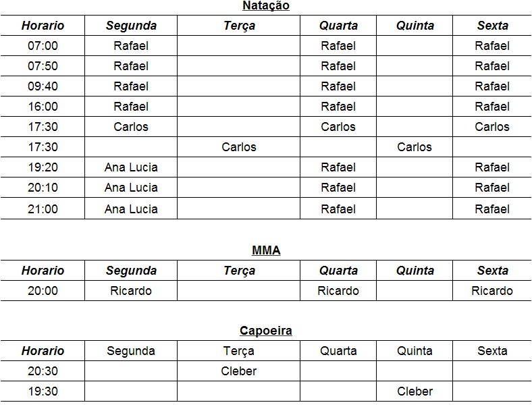This screenshot has height=409, width=532.
Task: Click Carlos in the Terça column
Action: pos(239,147)
